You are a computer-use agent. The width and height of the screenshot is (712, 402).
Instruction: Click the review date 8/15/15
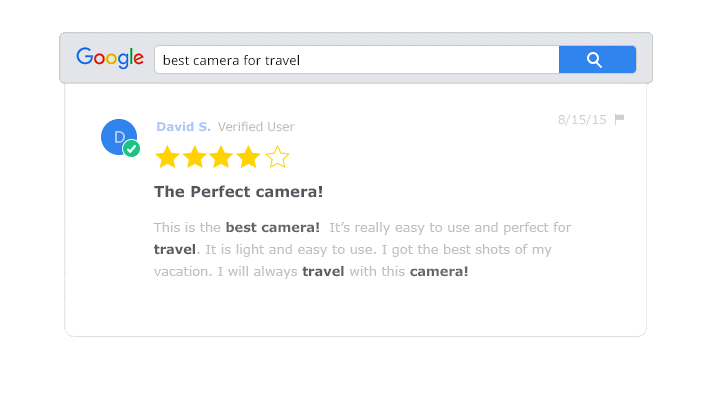tap(582, 119)
